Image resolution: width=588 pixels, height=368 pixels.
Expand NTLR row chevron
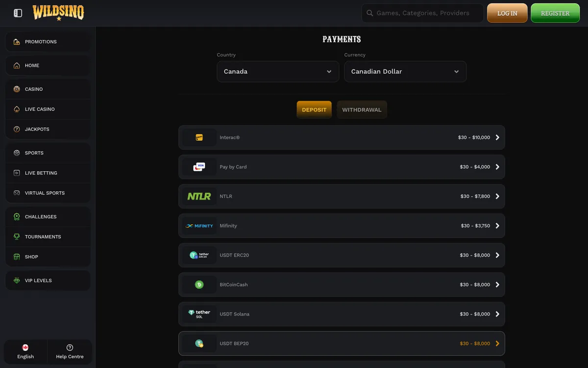coord(497,196)
